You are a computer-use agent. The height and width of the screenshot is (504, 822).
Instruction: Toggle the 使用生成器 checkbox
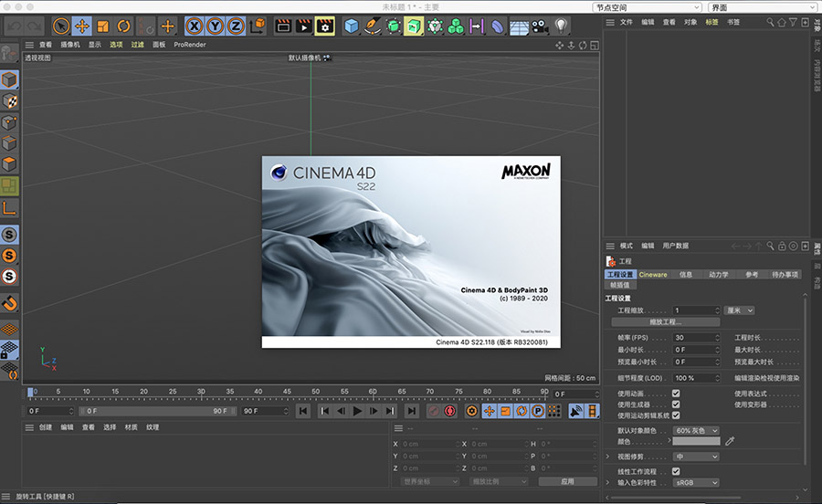(676, 404)
